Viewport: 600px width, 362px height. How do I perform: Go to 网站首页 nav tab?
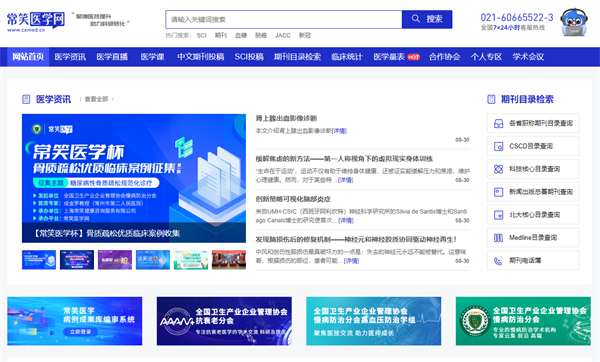(x=28, y=57)
